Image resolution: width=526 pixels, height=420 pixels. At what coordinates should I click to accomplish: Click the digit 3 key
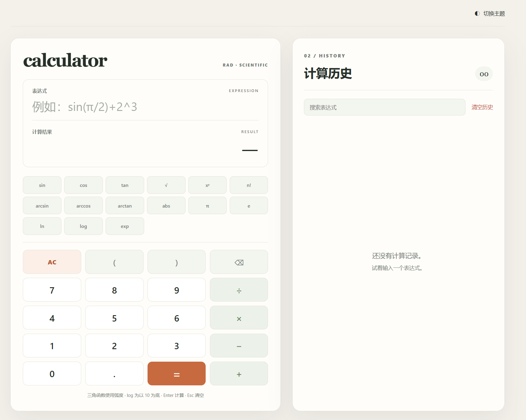tap(176, 346)
